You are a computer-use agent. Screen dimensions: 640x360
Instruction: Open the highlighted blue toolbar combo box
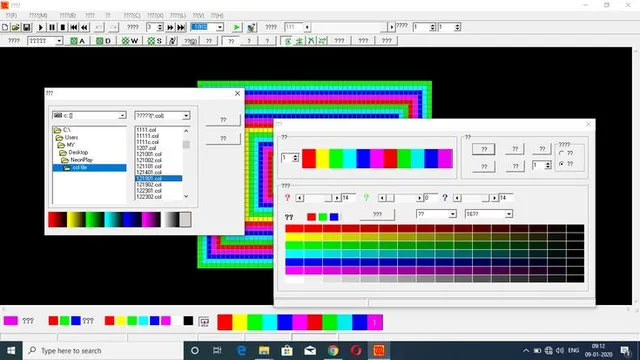click(220, 27)
